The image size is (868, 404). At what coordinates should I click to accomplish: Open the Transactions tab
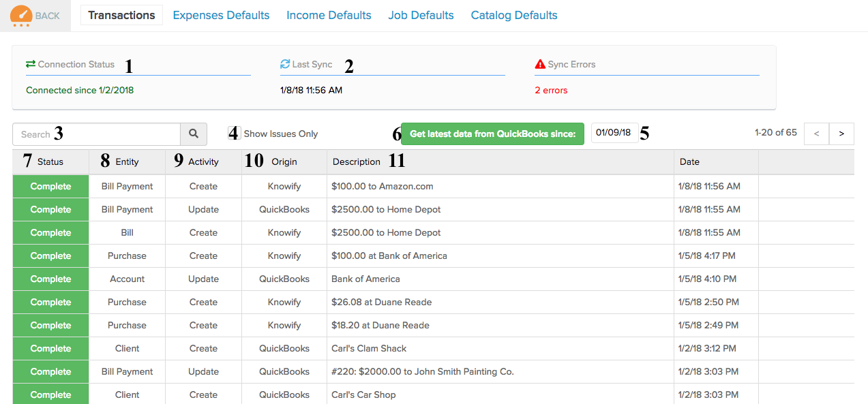click(121, 14)
